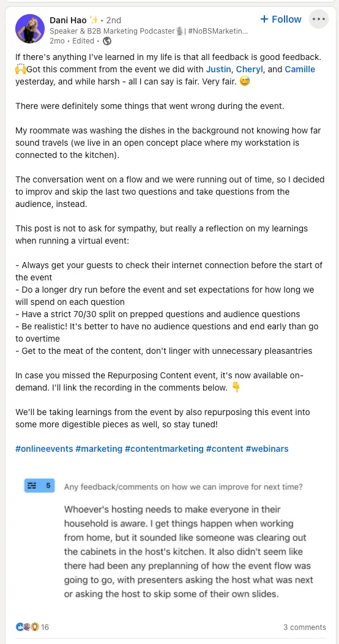This screenshot has width=339, height=644.
Task: Open Camille's profile mention
Action: tap(300, 69)
